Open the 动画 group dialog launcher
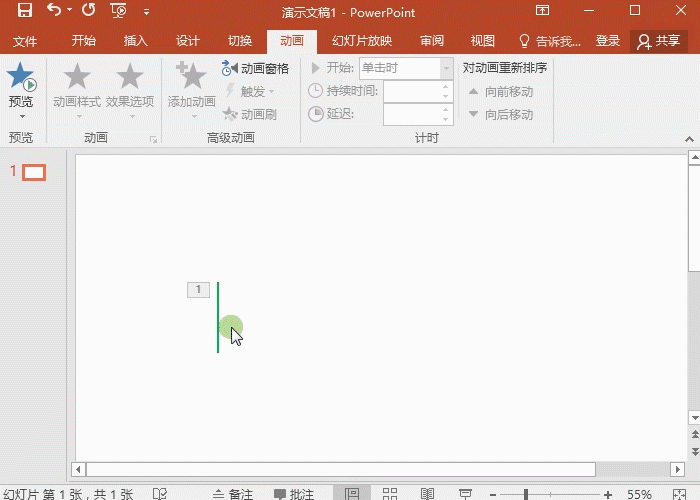This screenshot has width=700, height=500. pos(154,140)
